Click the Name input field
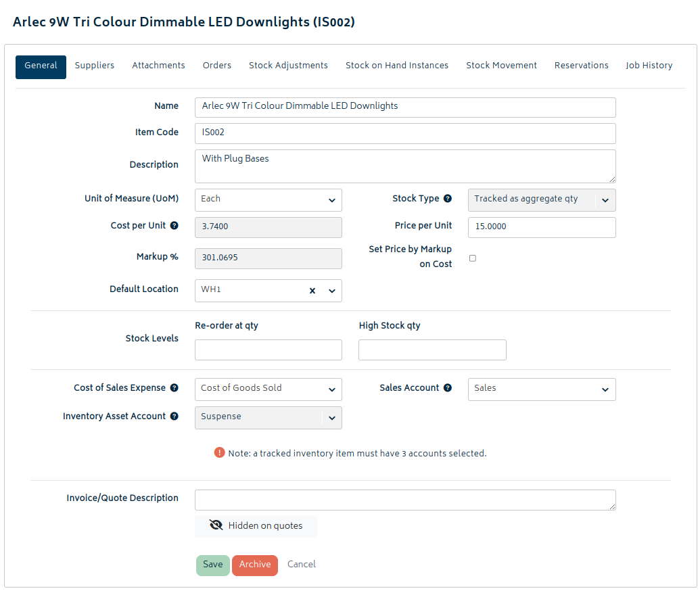Image resolution: width=700 pixels, height=593 pixels. click(x=405, y=108)
